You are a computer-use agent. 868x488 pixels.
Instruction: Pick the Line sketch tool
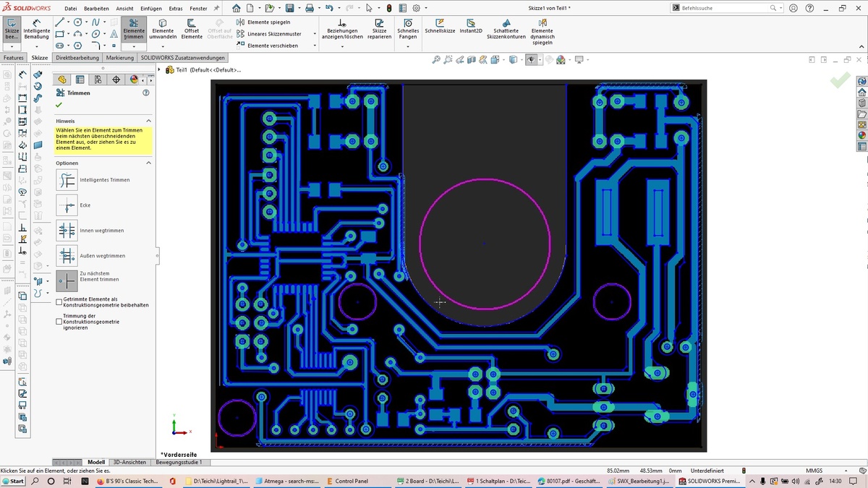pos(59,22)
